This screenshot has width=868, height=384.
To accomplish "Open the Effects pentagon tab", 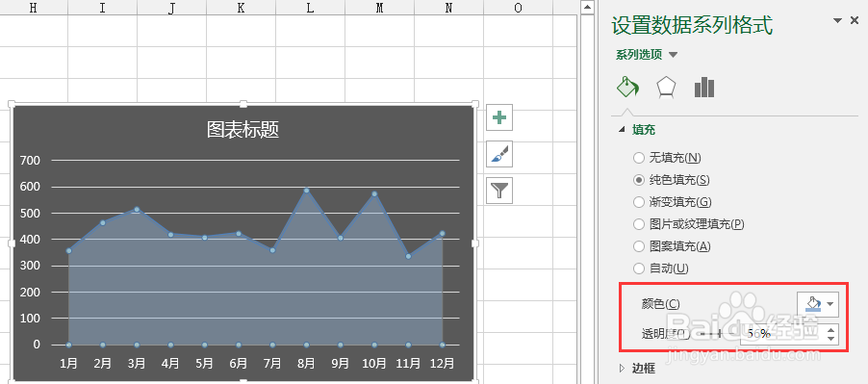I will tap(666, 88).
